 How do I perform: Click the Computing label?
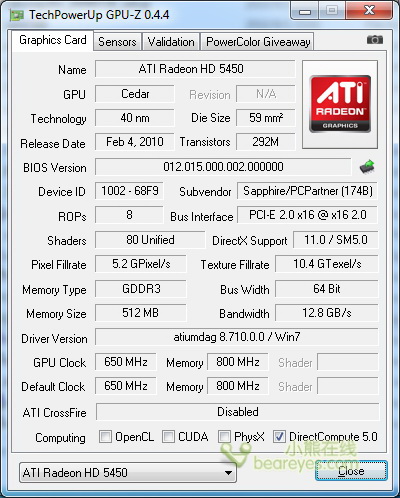pyautogui.click(x=60, y=438)
